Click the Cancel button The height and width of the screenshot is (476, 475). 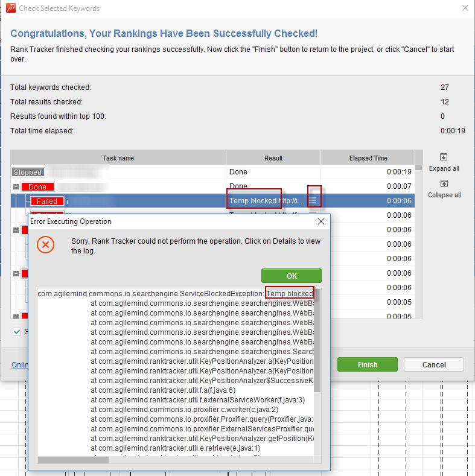pos(434,364)
